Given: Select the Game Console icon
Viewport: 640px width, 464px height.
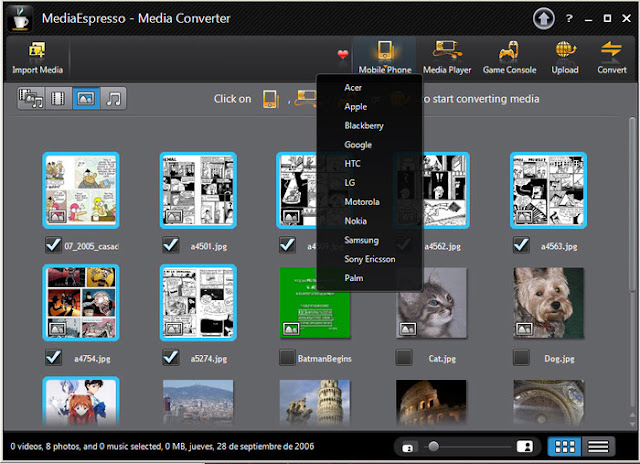Looking at the screenshot, I should tap(509, 50).
